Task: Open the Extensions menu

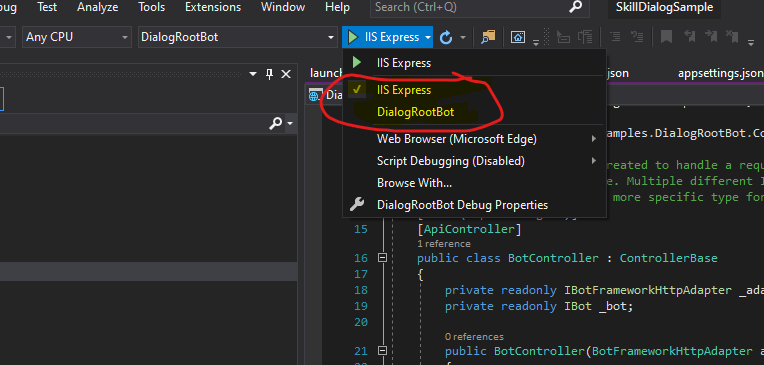Action: [x=213, y=7]
